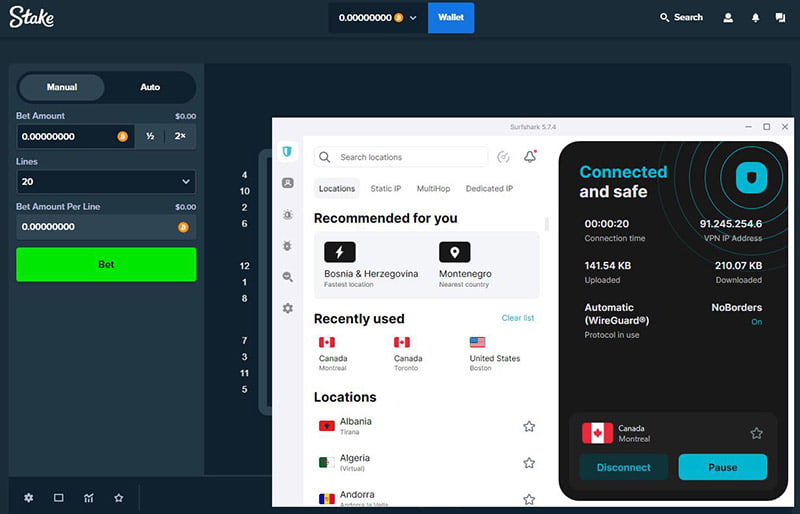Image resolution: width=800 pixels, height=514 pixels.
Task: Minimize the Surfshark window
Action: (x=748, y=127)
